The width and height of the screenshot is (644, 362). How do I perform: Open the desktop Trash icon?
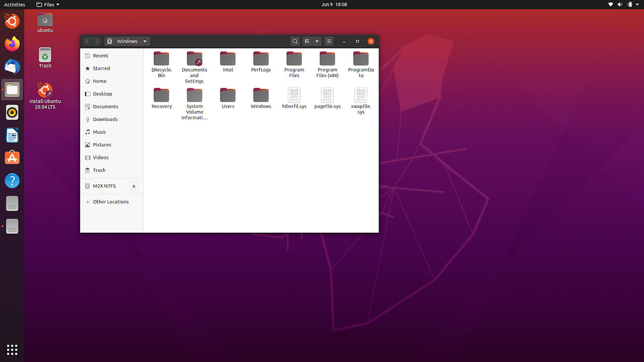point(45,58)
